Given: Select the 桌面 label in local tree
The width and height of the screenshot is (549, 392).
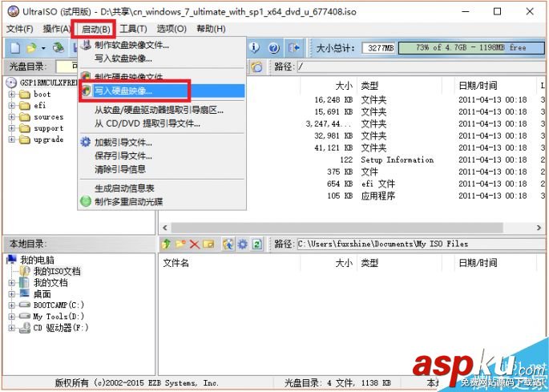Looking at the screenshot, I should point(42,294).
